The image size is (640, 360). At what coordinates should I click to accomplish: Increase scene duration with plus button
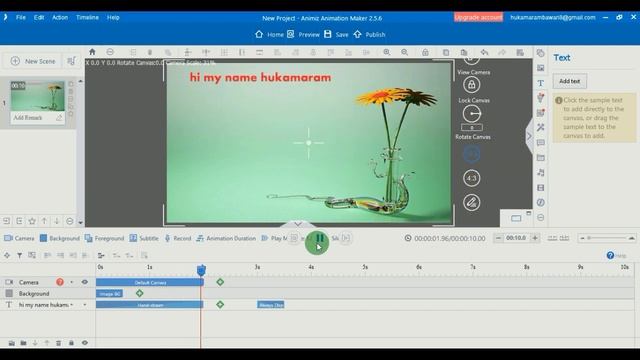535,238
